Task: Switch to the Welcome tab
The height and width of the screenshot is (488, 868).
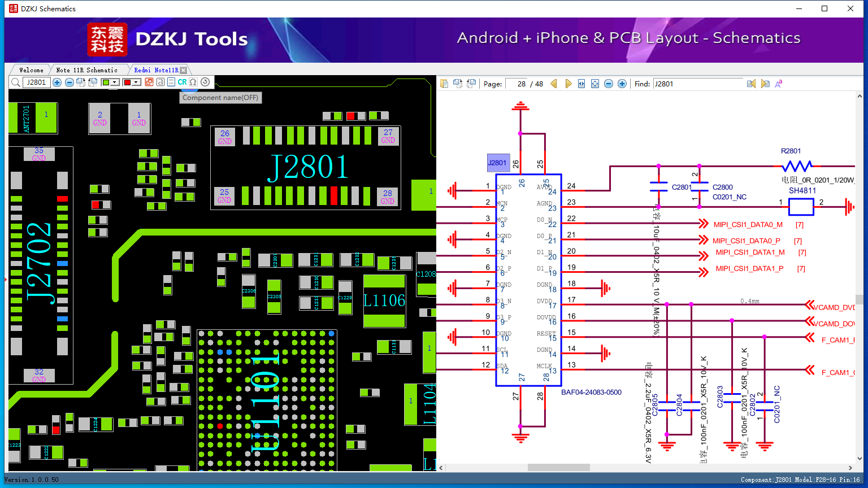Action: [31, 70]
